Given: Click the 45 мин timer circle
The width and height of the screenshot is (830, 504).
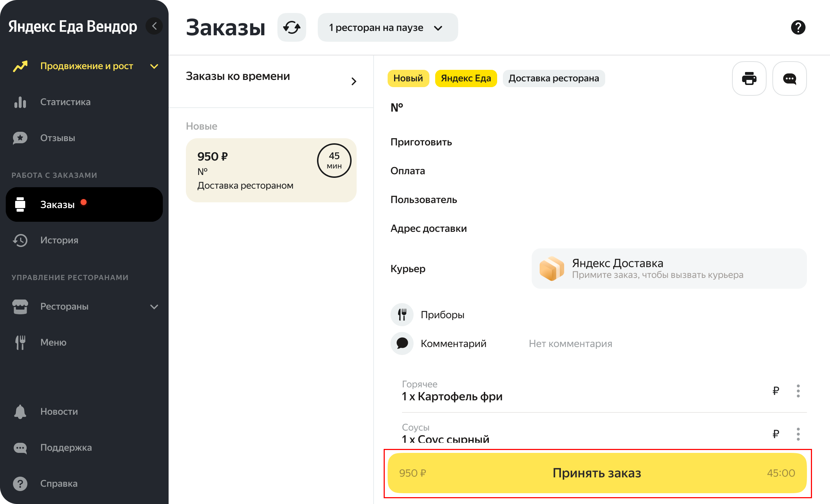Looking at the screenshot, I should coord(334,161).
